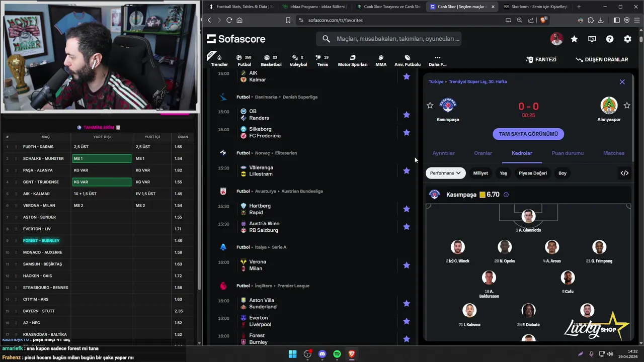Expand the Daha F... more sports menu
Image resolution: width=644 pixels, height=362 pixels.
pyautogui.click(x=437, y=60)
